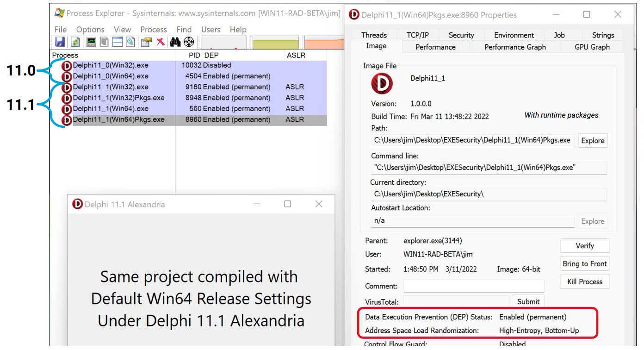Click the red X Kill Process toolbar icon
Image resolution: width=644 pixels, height=350 pixels.
pyautogui.click(x=160, y=42)
